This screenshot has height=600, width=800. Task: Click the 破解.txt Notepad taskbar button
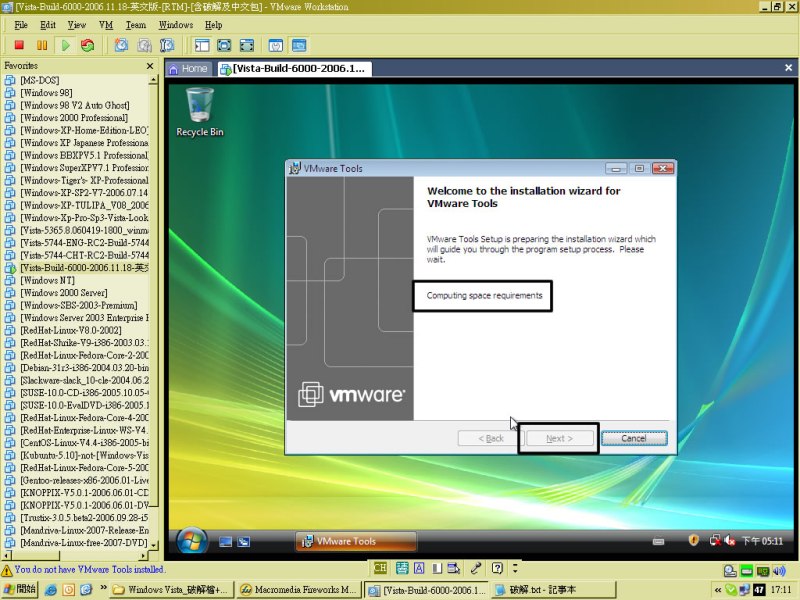(x=553, y=590)
